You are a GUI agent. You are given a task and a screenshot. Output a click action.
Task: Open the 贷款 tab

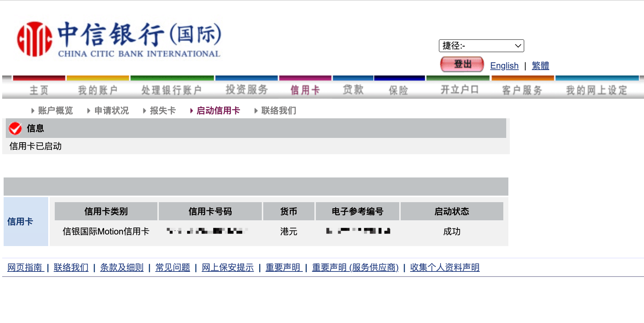point(353,90)
